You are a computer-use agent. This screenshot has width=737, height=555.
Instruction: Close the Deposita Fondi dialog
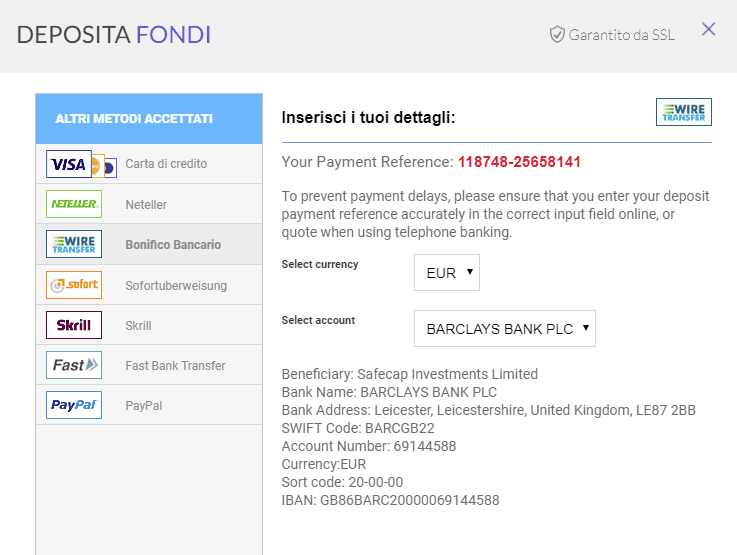(x=708, y=29)
